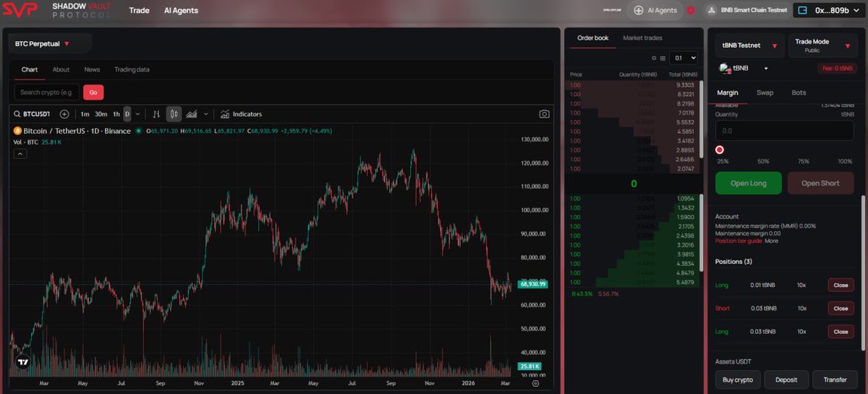868x394 pixels.
Task: Click the Buy crypto button
Action: (x=738, y=379)
